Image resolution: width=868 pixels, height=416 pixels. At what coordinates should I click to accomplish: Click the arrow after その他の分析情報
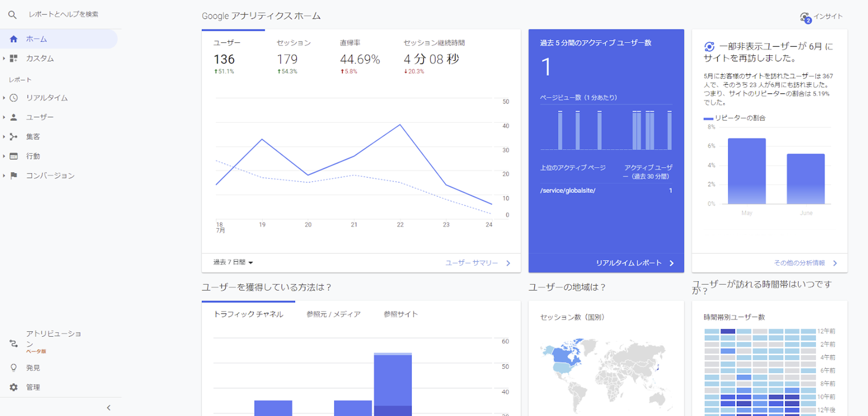835,263
